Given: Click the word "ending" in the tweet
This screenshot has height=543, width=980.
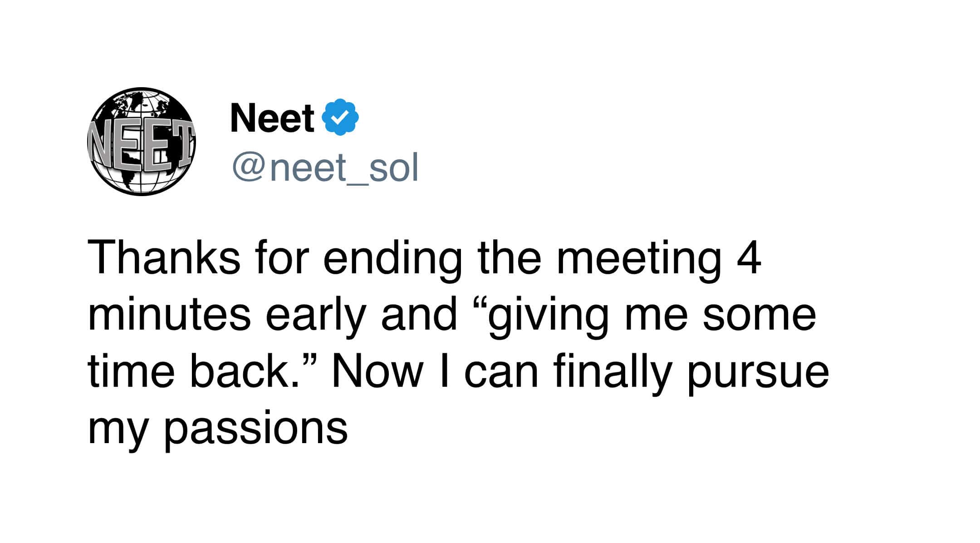Looking at the screenshot, I should (392, 259).
